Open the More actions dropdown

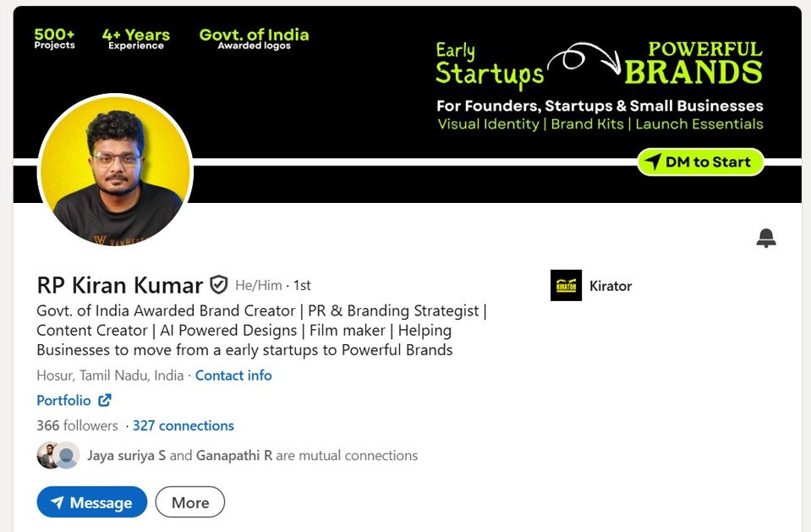[190, 502]
